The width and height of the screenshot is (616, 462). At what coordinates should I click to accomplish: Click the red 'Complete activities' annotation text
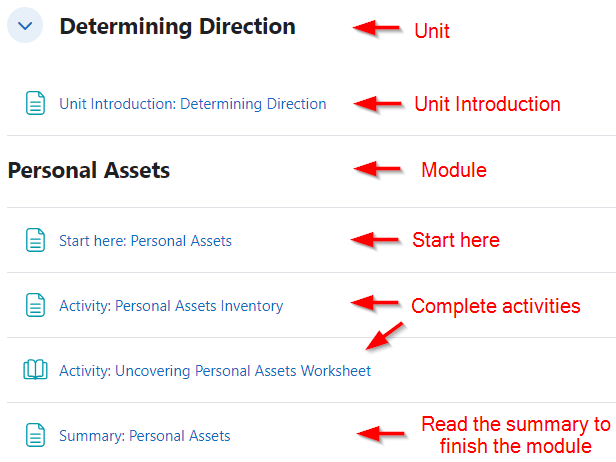click(495, 306)
